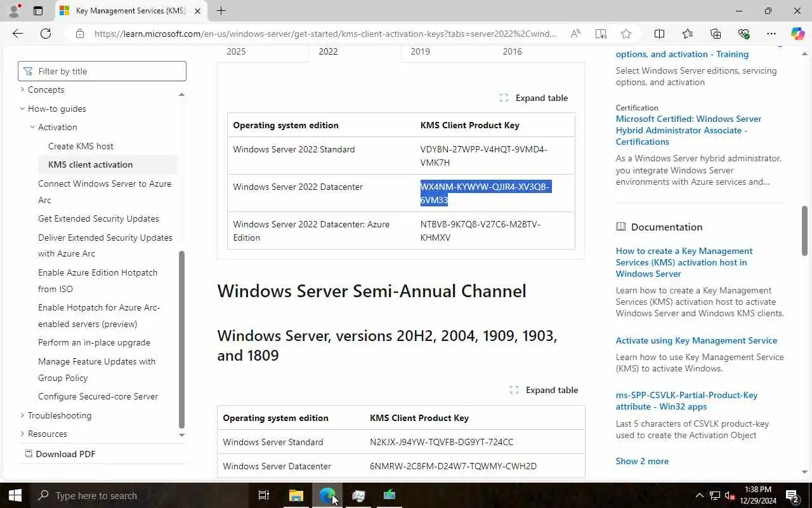
Task: Open the Windows Start menu
Action: pos(15,495)
